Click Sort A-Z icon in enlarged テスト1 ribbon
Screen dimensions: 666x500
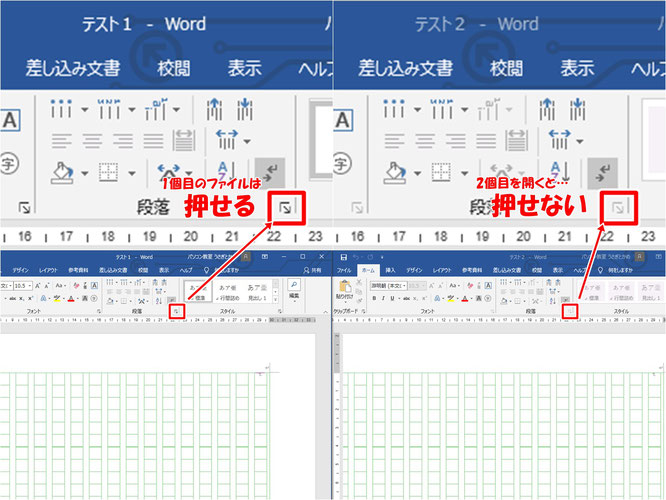226,172
